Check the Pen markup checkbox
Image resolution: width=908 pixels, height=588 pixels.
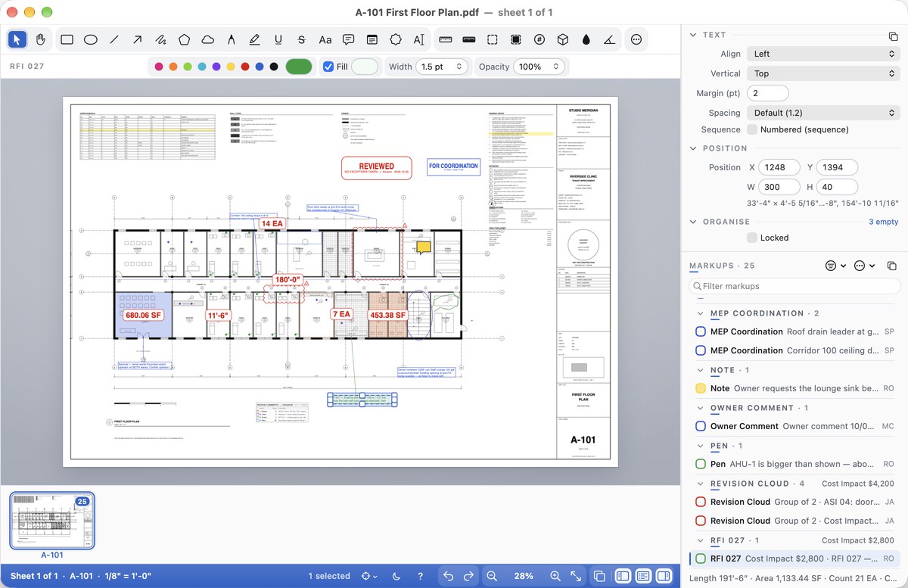pyautogui.click(x=700, y=464)
